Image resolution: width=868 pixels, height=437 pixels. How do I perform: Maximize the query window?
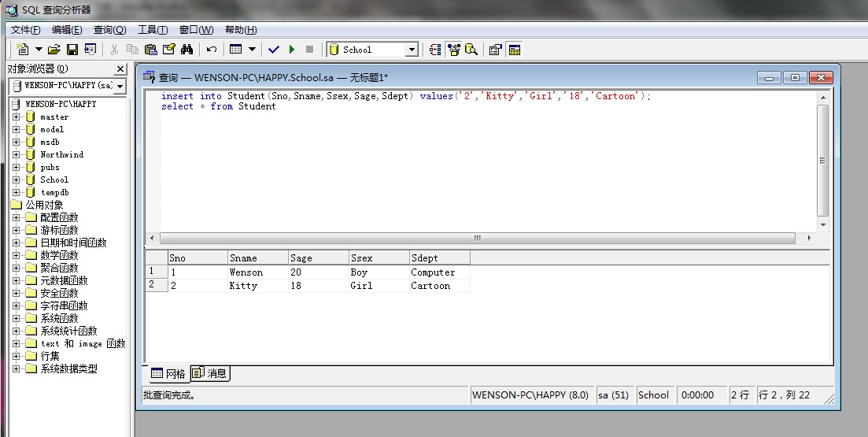point(795,78)
